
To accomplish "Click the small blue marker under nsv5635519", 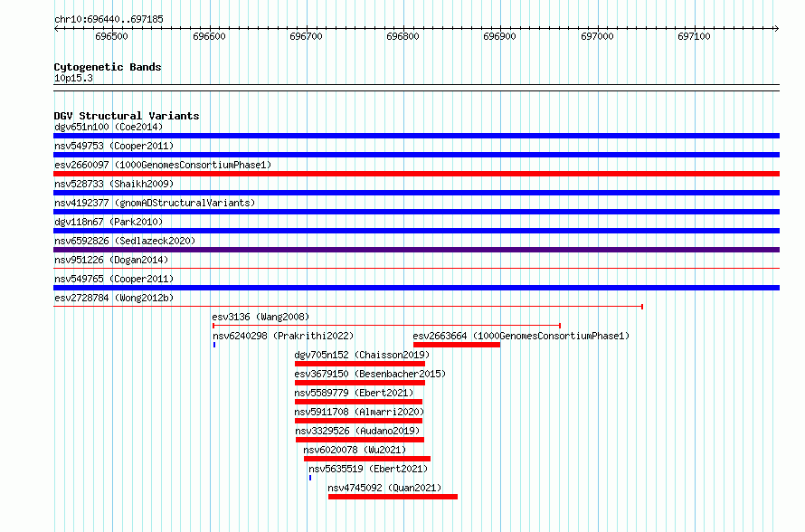I will pos(310,478).
